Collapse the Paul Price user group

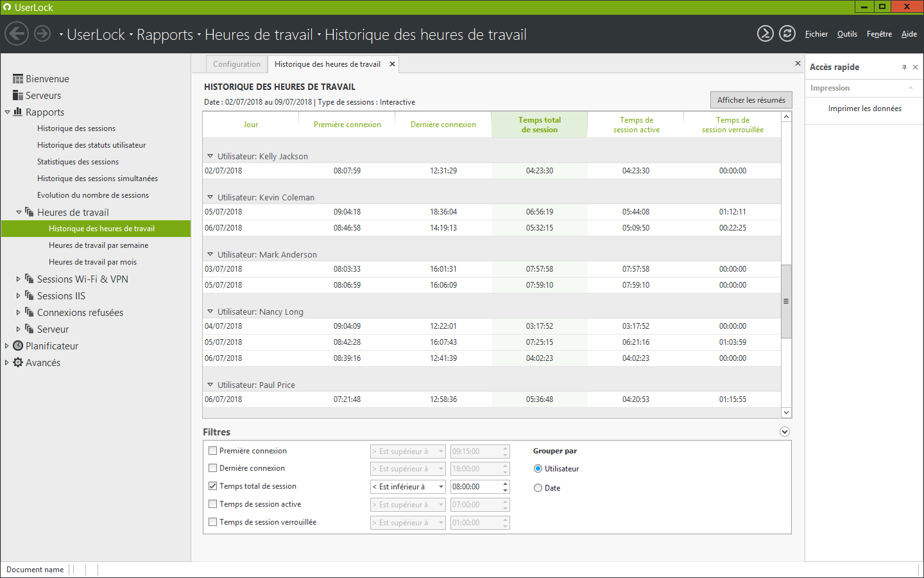(210, 385)
